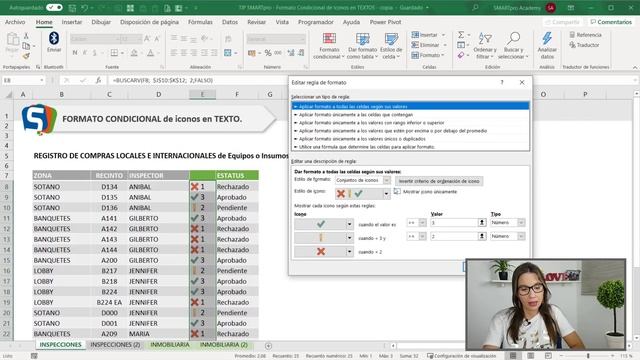Screen dimensions: 640x360
Task: Open the Power Pivot ribbon tab
Action: click(x=385, y=22)
